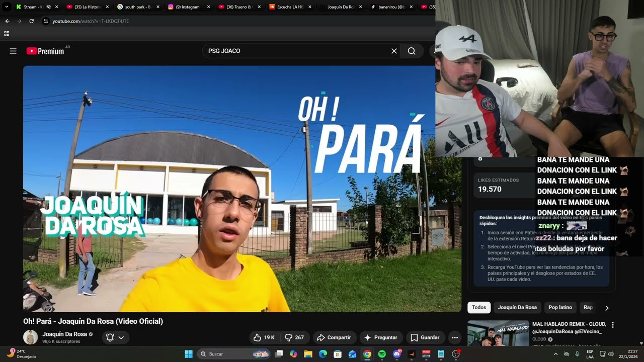Open the microphone indicator in system tray
Viewport: 644px width, 362px height.
pos(578,354)
